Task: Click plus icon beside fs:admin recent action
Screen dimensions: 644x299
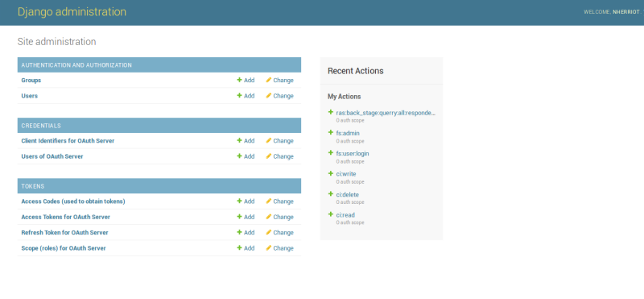Action: pos(331,132)
